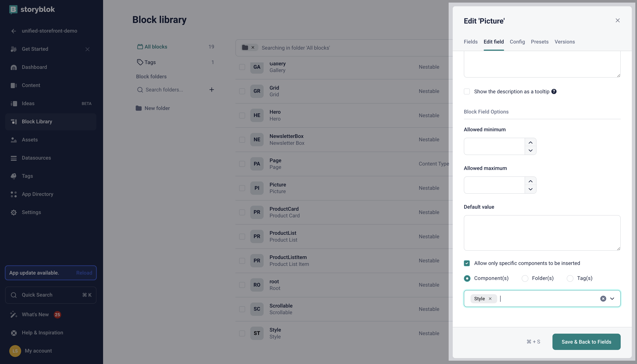The height and width of the screenshot is (364, 637).
Task: Switch to the Edit field tab
Action: tap(494, 42)
